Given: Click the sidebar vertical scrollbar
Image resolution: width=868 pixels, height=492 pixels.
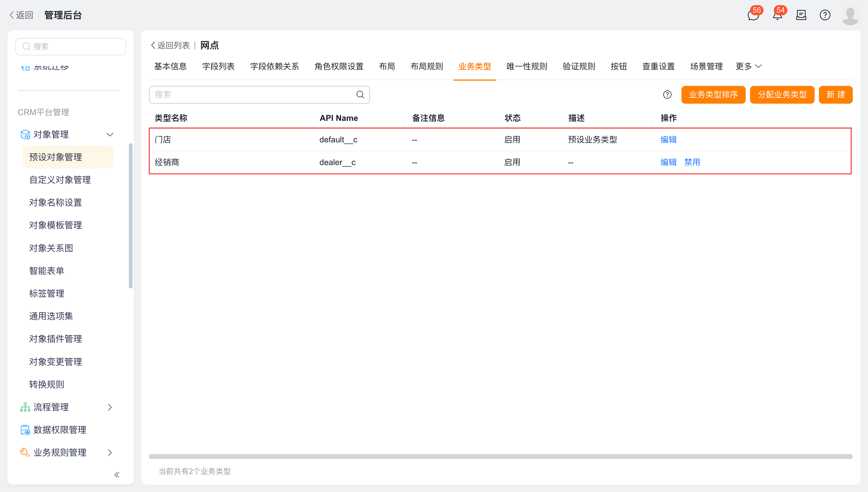Looking at the screenshot, I should pos(131,216).
